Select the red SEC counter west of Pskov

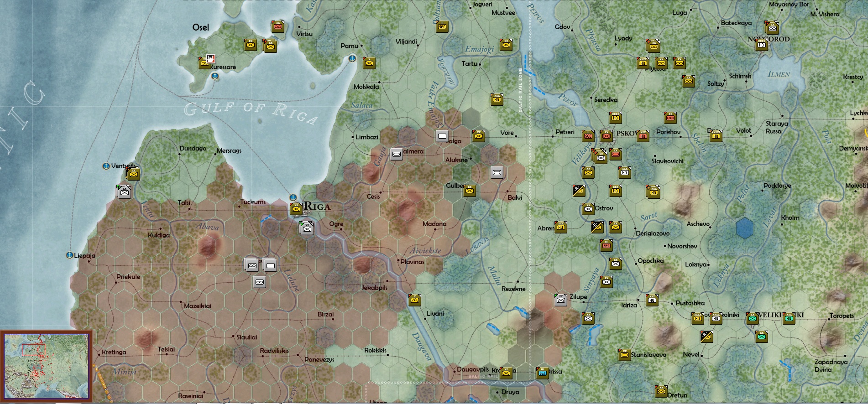[588, 135]
